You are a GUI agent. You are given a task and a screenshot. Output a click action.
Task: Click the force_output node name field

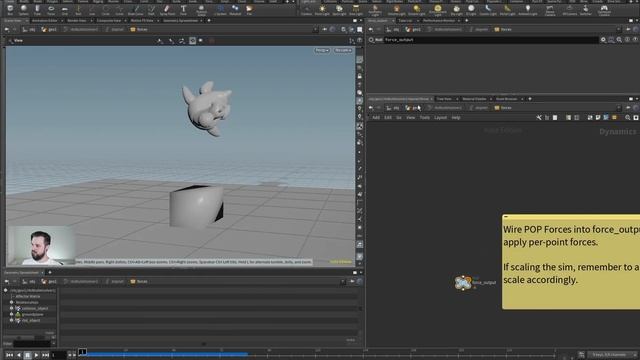[x=491, y=40]
